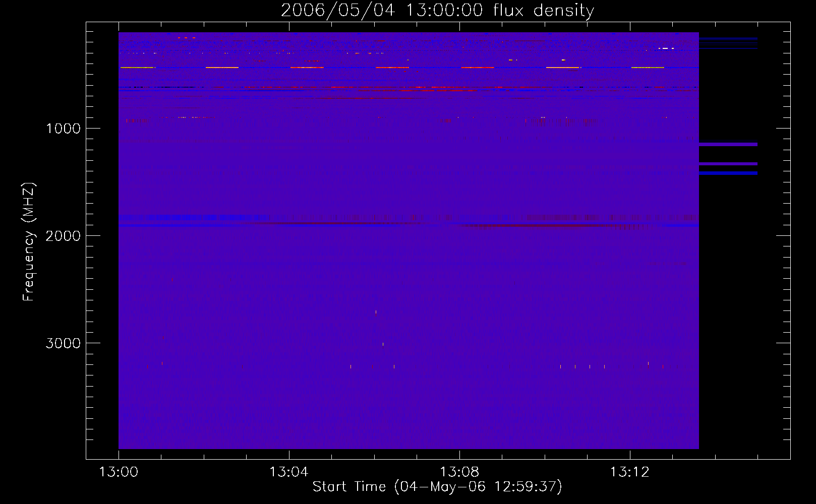Screen dimensions: 816x504
Task: Click the 13:04 time tick label
Action: [289, 472]
